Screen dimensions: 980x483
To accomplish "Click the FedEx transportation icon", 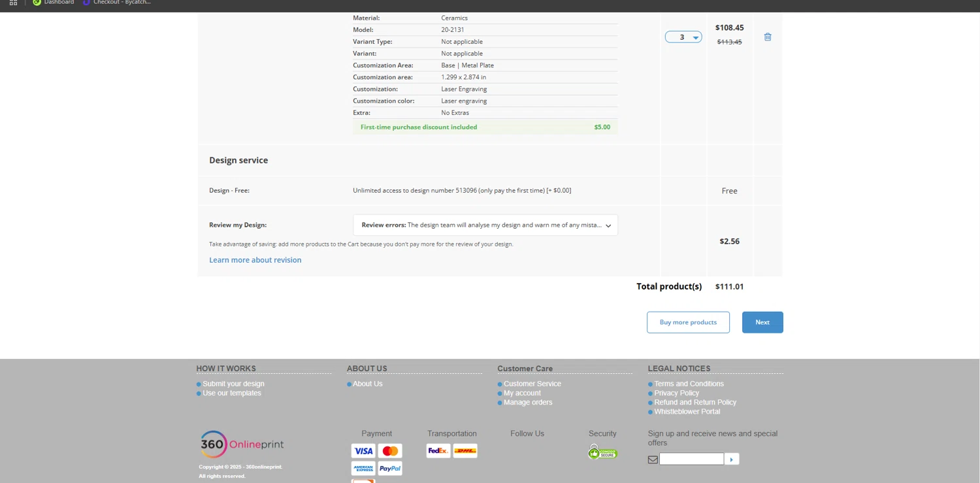I will [438, 451].
